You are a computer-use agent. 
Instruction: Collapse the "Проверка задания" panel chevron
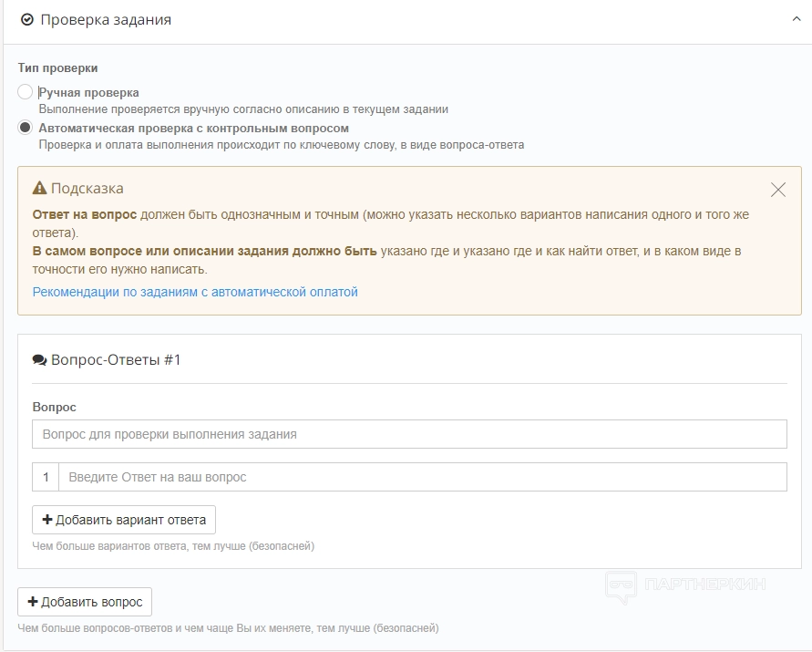point(797,19)
